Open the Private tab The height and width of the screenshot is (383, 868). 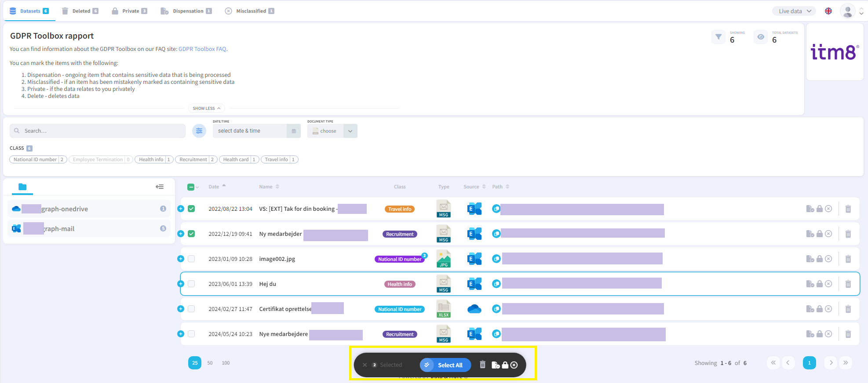coord(129,11)
